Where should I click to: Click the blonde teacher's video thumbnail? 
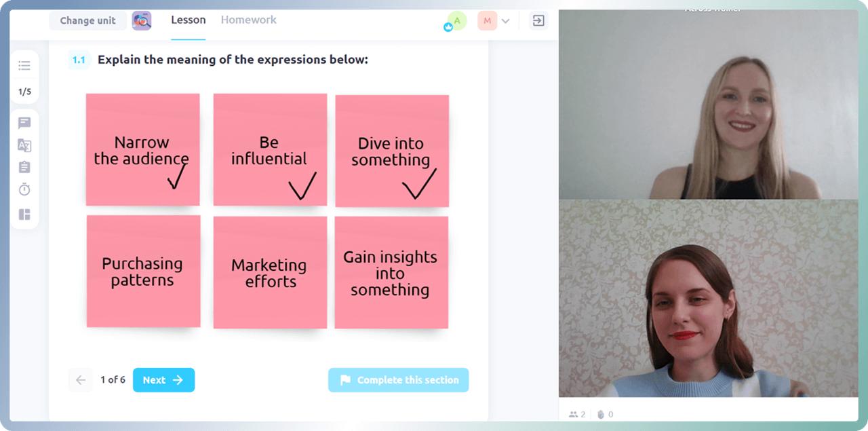pos(708,105)
